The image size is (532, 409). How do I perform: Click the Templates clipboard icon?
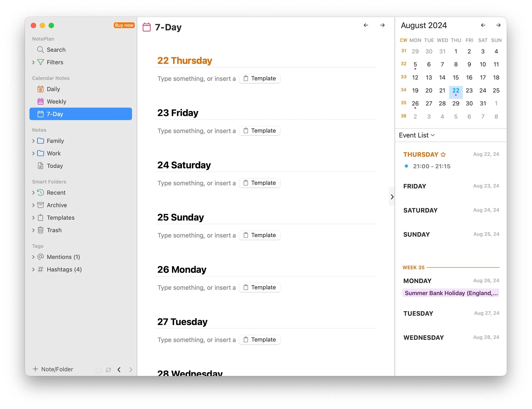tap(41, 217)
